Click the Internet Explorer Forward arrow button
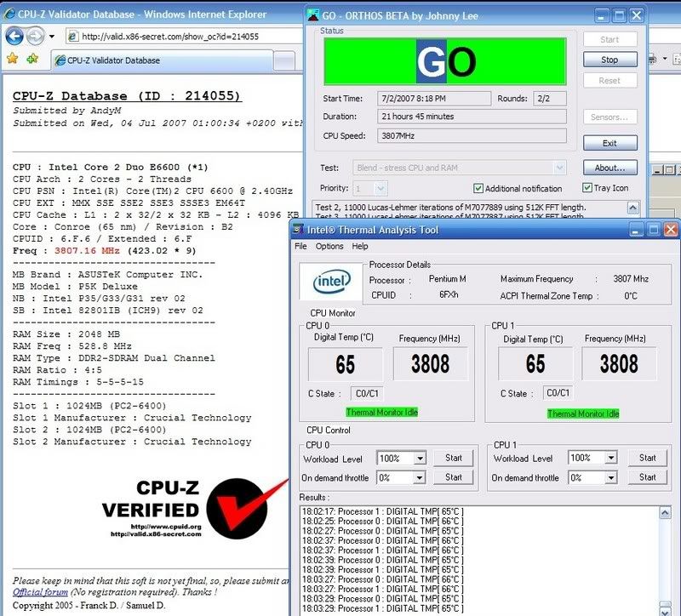This screenshot has height=616, width=681. pos(35,36)
